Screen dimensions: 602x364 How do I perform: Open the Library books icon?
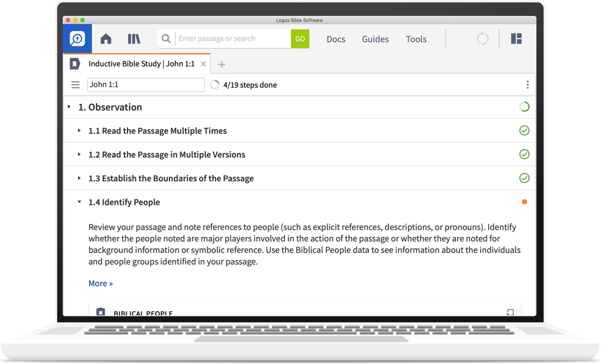(134, 39)
